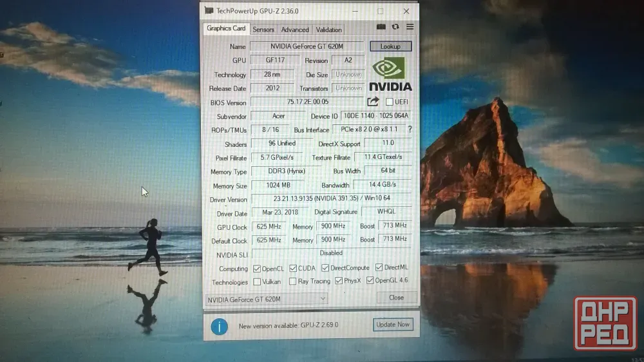The height and width of the screenshot is (362, 644).
Task: Click the DirectX Support value 11.0
Action: click(388, 142)
